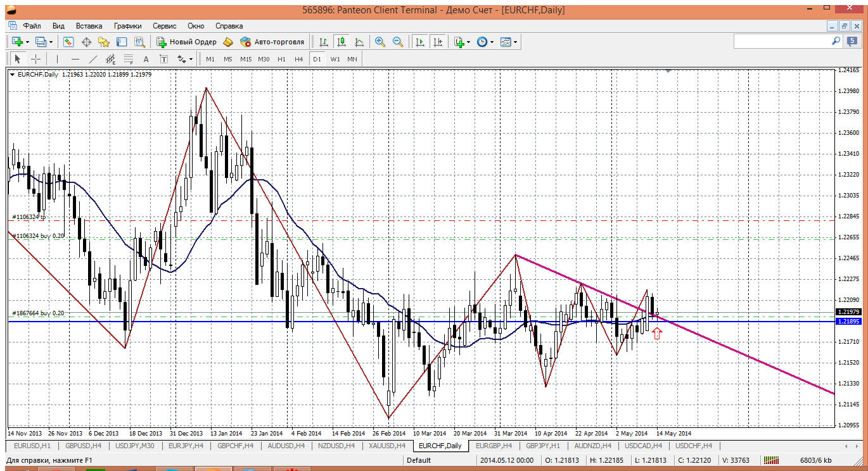Draw a horizontal line on chart
Screen dimensions: 868x471
tap(75, 59)
